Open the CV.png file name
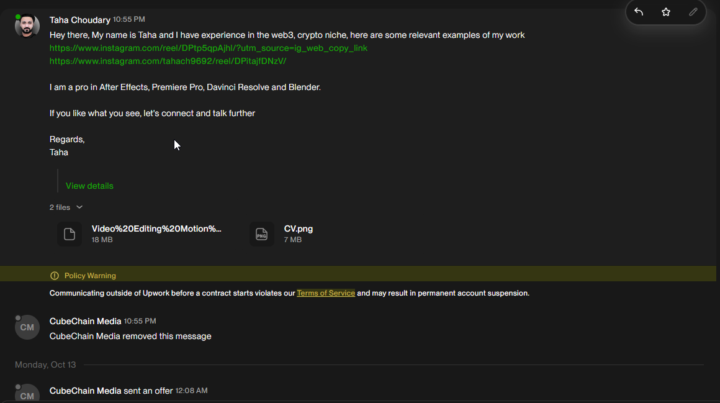The width and height of the screenshot is (720, 403). pyautogui.click(x=298, y=229)
